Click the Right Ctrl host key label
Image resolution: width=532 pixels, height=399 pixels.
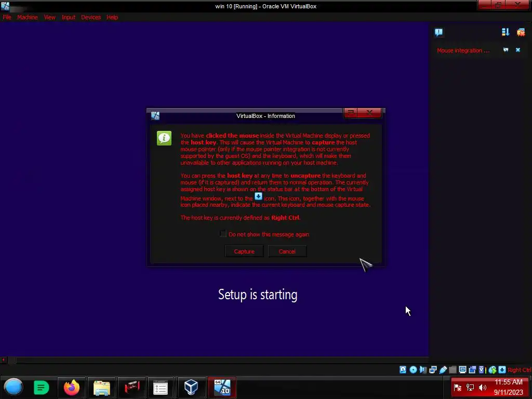(x=520, y=370)
